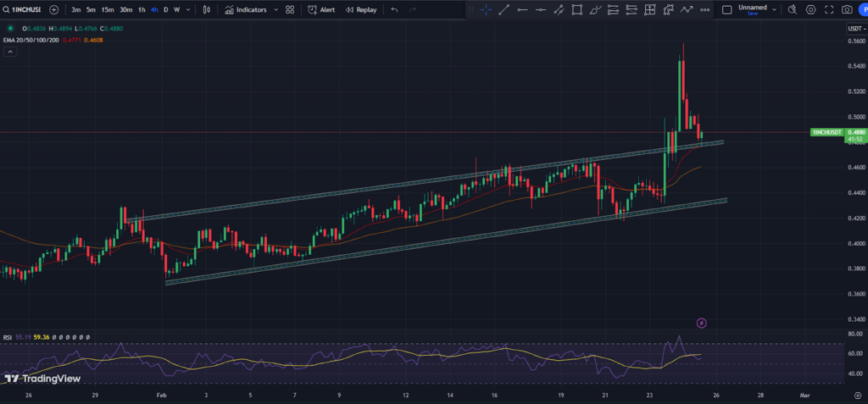Switch to the 30m timeframe

coord(125,9)
